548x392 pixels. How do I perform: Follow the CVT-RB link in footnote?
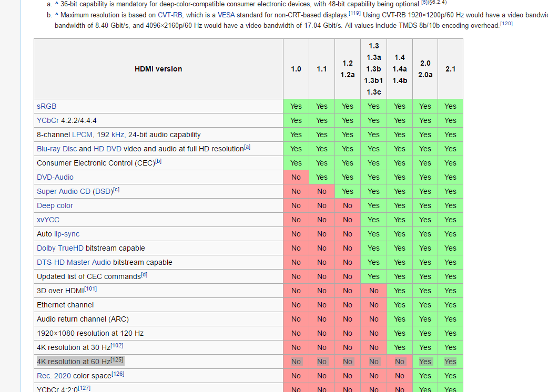[x=170, y=15]
